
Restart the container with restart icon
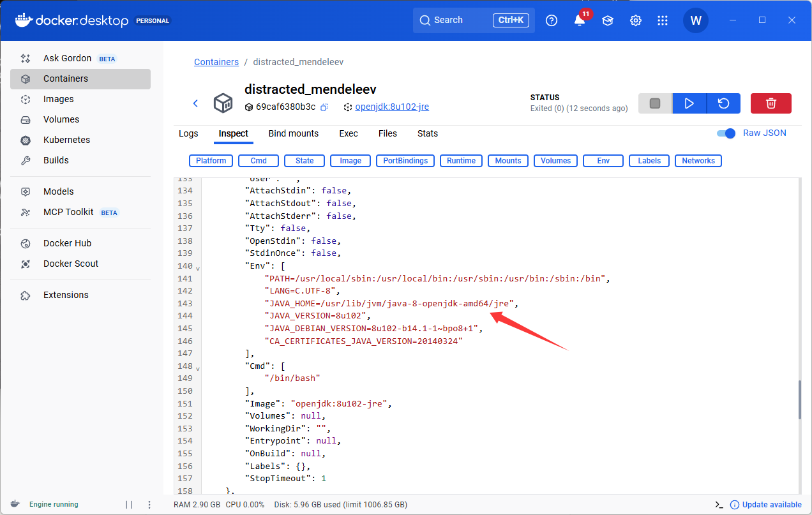coord(723,103)
